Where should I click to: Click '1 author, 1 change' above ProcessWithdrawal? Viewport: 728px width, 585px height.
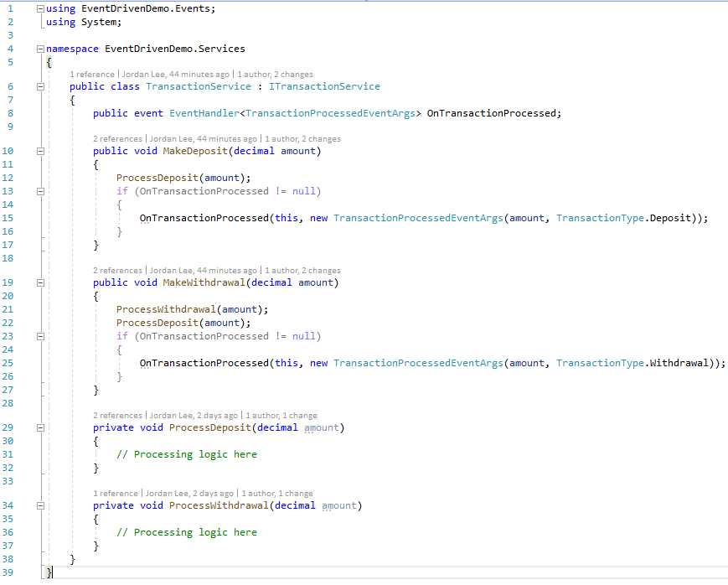tap(277, 494)
